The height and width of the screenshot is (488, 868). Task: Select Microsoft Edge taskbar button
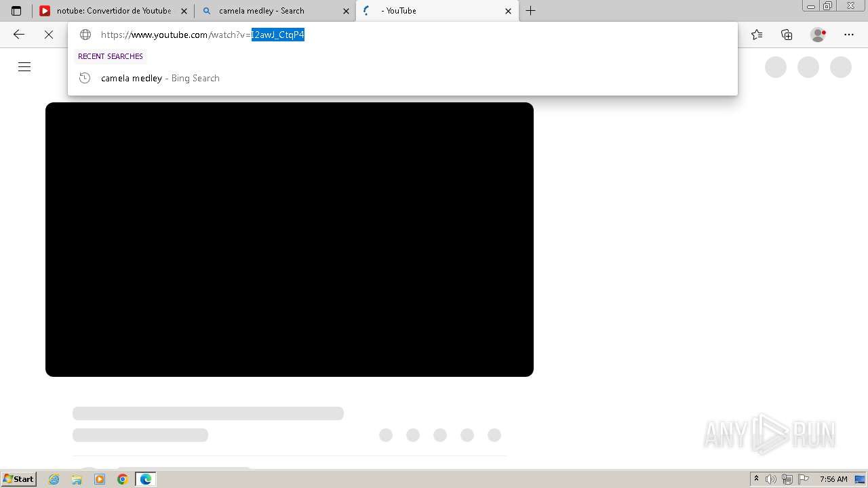pyautogui.click(x=146, y=479)
